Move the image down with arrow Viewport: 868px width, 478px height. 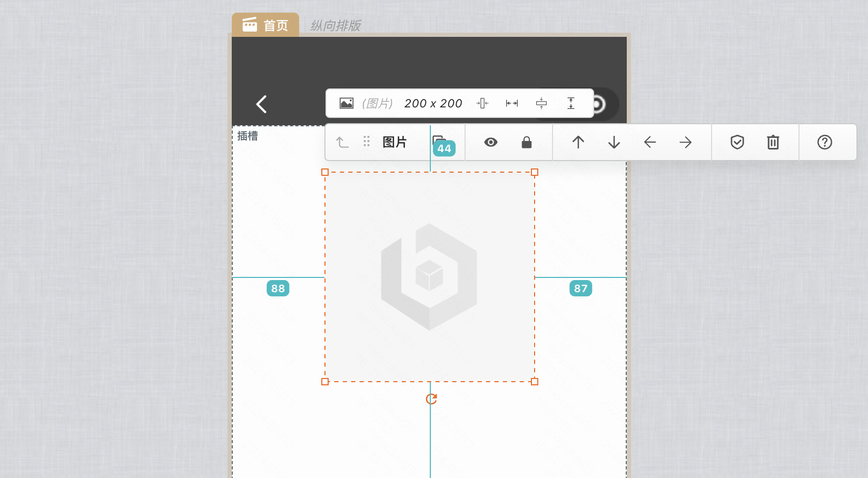click(x=614, y=142)
